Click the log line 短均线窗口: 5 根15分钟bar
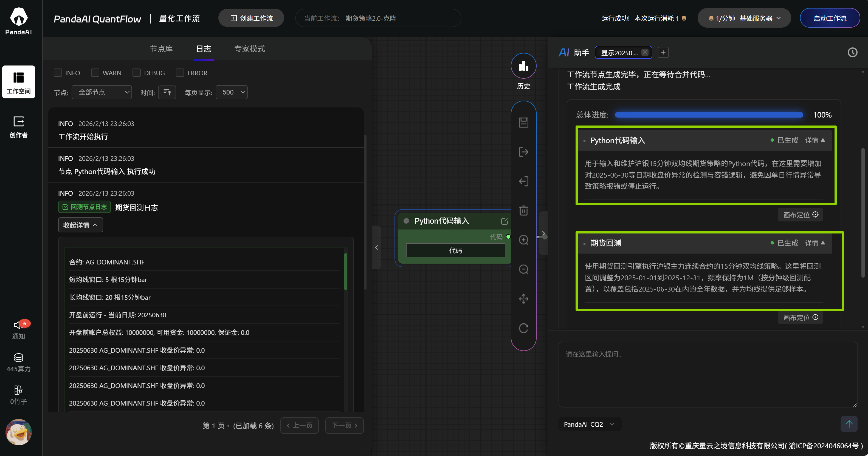 click(x=108, y=280)
